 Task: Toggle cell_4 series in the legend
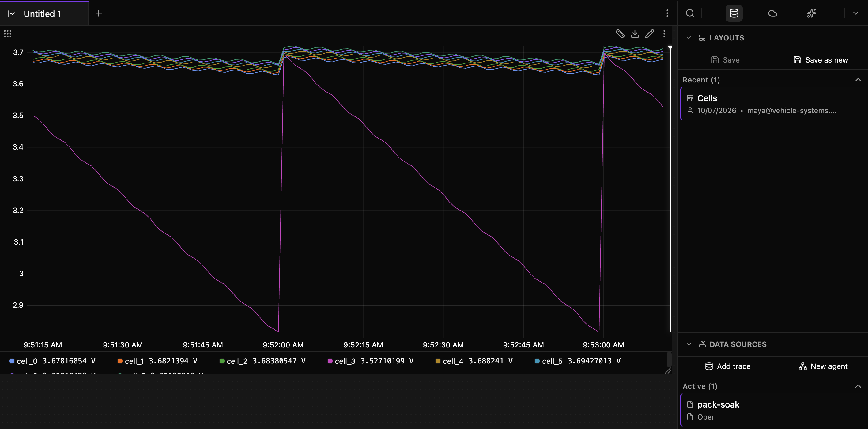coord(474,361)
